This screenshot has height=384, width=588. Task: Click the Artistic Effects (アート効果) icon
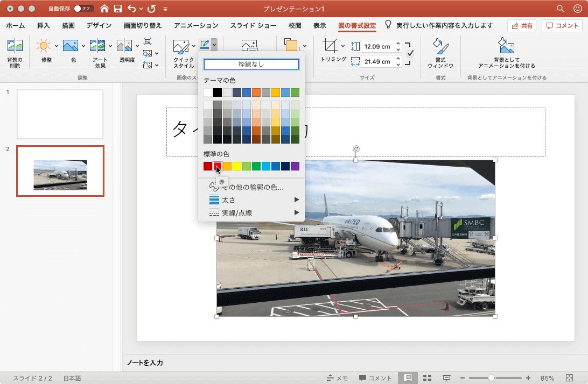pos(97,46)
